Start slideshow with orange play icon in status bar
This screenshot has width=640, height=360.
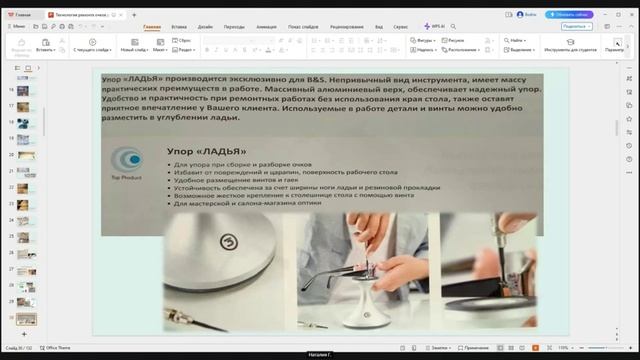pyautogui.click(x=535, y=348)
